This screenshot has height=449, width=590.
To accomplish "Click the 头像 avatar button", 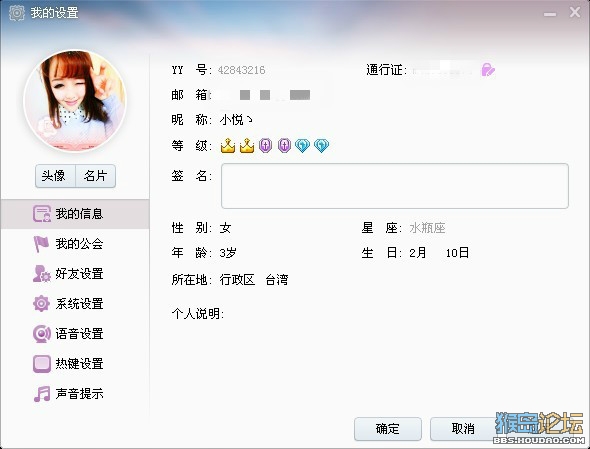I will (55, 176).
